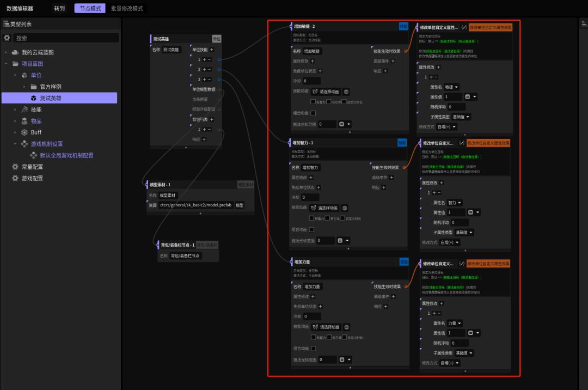Viewport: 588px width, 390px height.
Task: Click the plus icon beside 高级事件 in 增加智力
Action: [391, 178]
